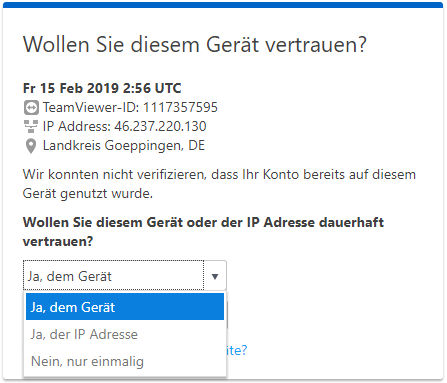Viewport: 447px width, 383px height.
Task: Click the blue bar atop the dialog
Action: tap(223, 5)
